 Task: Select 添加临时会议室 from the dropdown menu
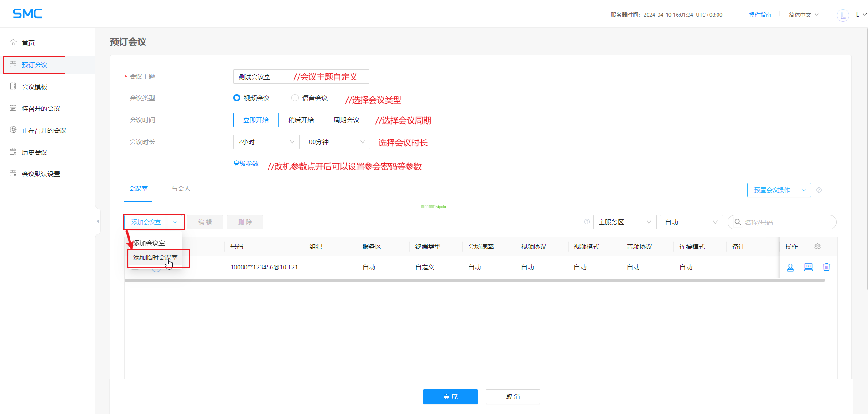coord(155,258)
